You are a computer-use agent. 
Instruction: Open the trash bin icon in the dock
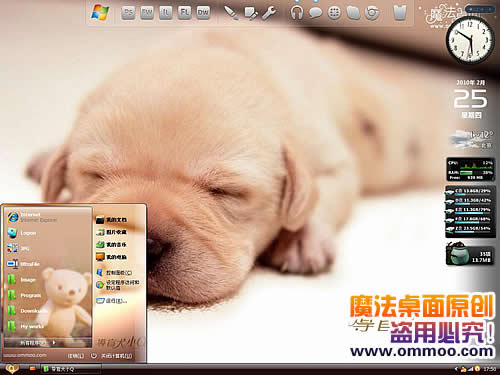click(x=400, y=13)
